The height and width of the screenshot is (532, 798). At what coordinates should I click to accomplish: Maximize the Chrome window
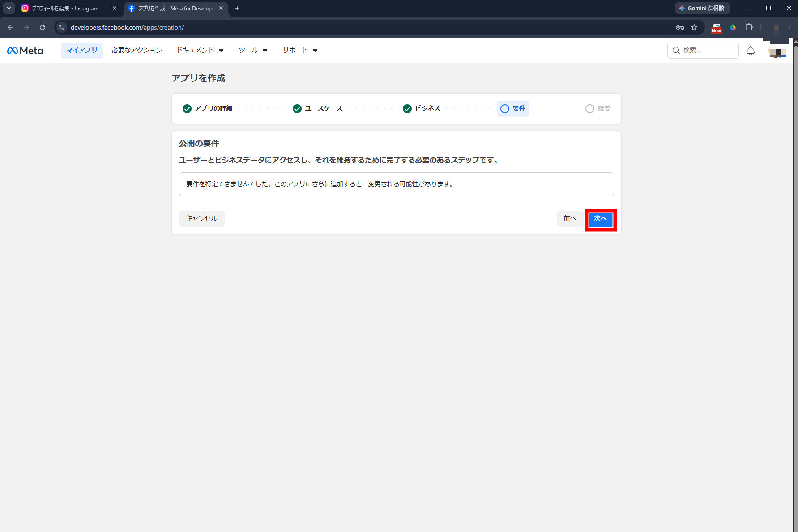point(768,8)
